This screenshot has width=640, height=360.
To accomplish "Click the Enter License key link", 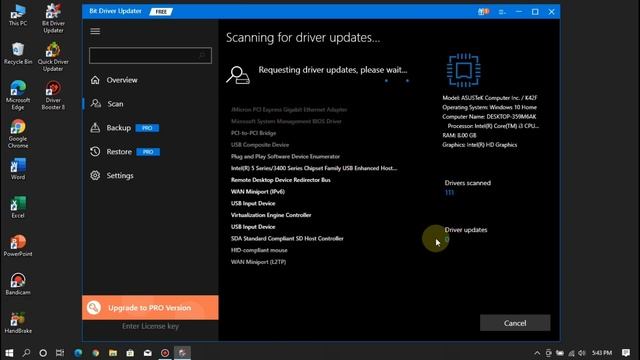I will 150,326.
